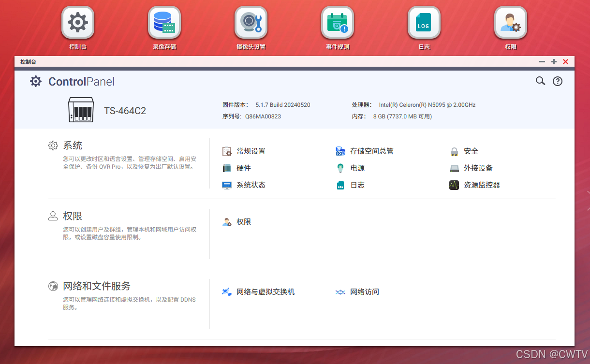Image resolution: width=590 pixels, height=364 pixels.
Task: Open 权限 link in 权限 section
Action: (244, 222)
